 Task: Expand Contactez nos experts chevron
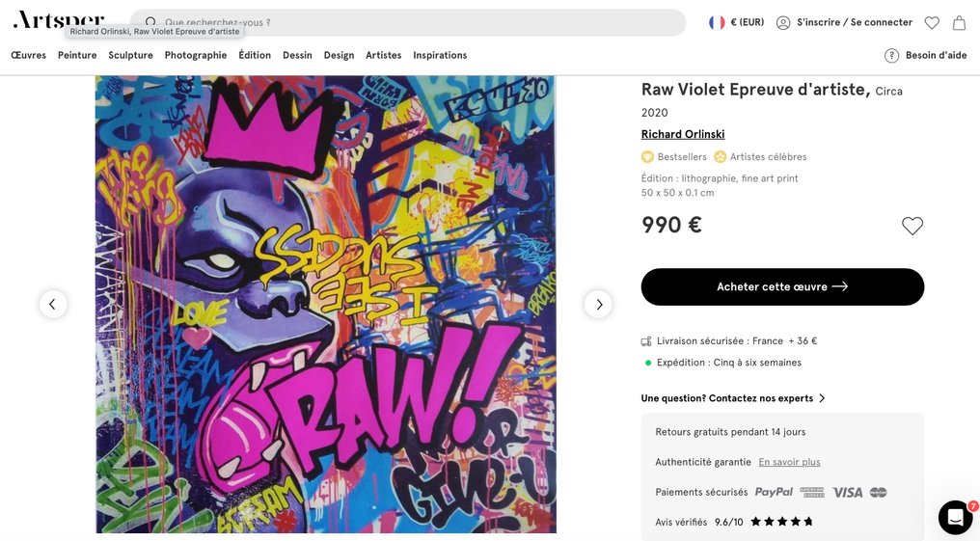(x=822, y=398)
